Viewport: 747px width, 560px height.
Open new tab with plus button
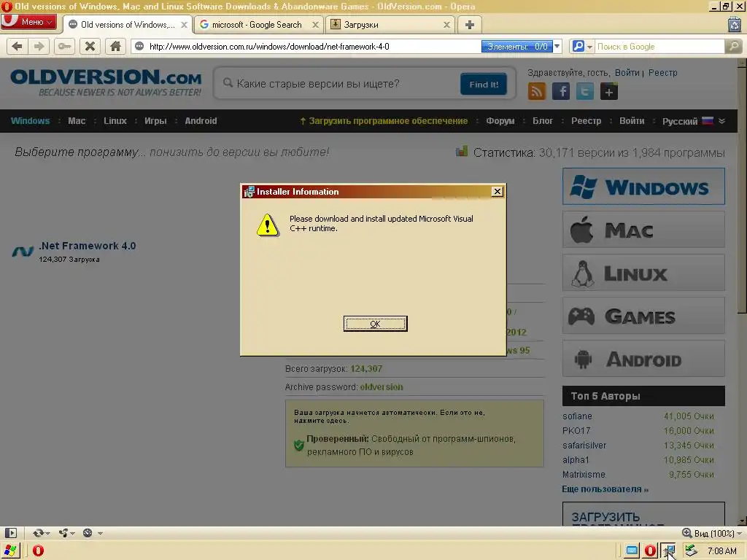tap(469, 25)
